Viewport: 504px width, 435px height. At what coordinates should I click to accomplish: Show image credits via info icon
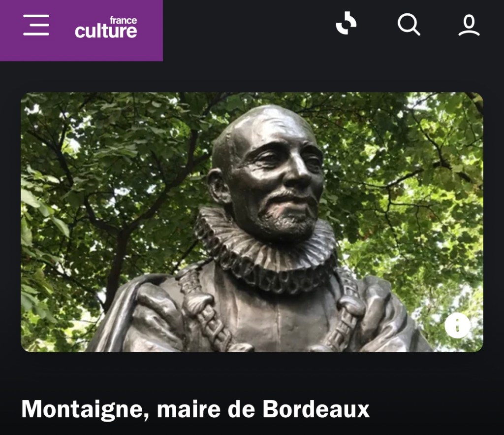coord(457,325)
